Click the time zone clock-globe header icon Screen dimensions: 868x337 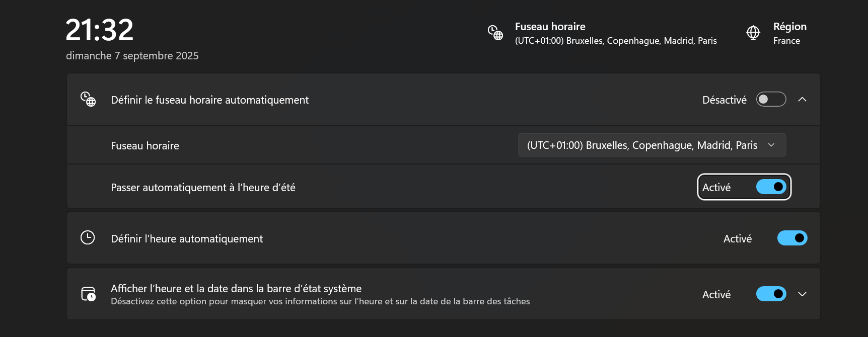point(495,33)
